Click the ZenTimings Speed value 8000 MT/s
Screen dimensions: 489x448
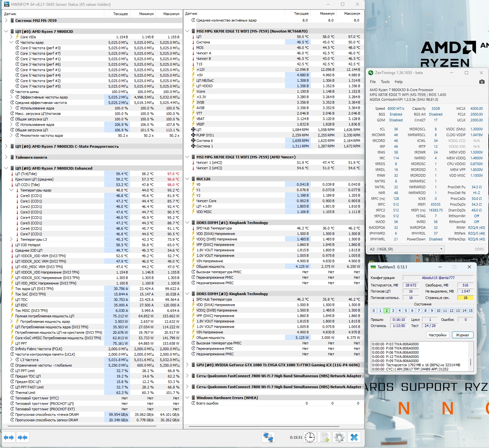396,108
